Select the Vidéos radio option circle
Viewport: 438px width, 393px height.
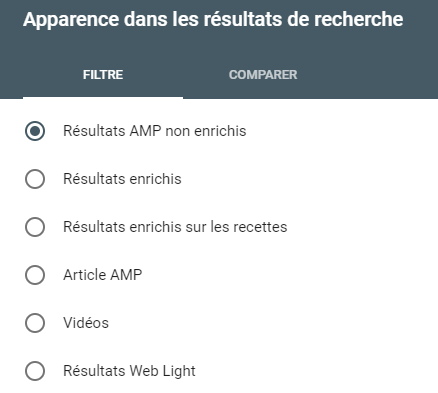click(x=35, y=323)
